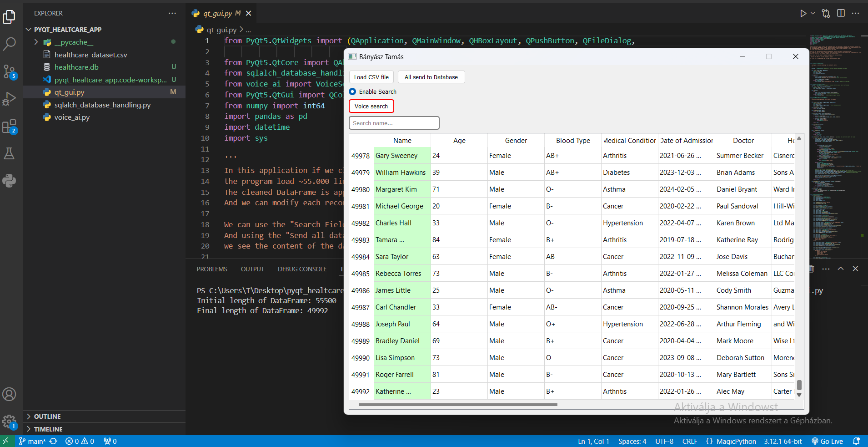868x447 pixels.
Task: Close the qt_gui.py editor tab
Action: tap(249, 13)
